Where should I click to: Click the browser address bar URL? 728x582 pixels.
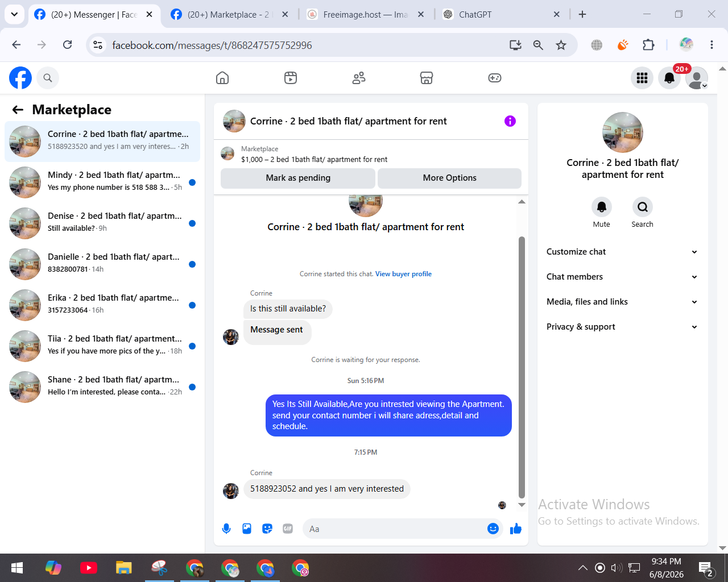tap(212, 45)
